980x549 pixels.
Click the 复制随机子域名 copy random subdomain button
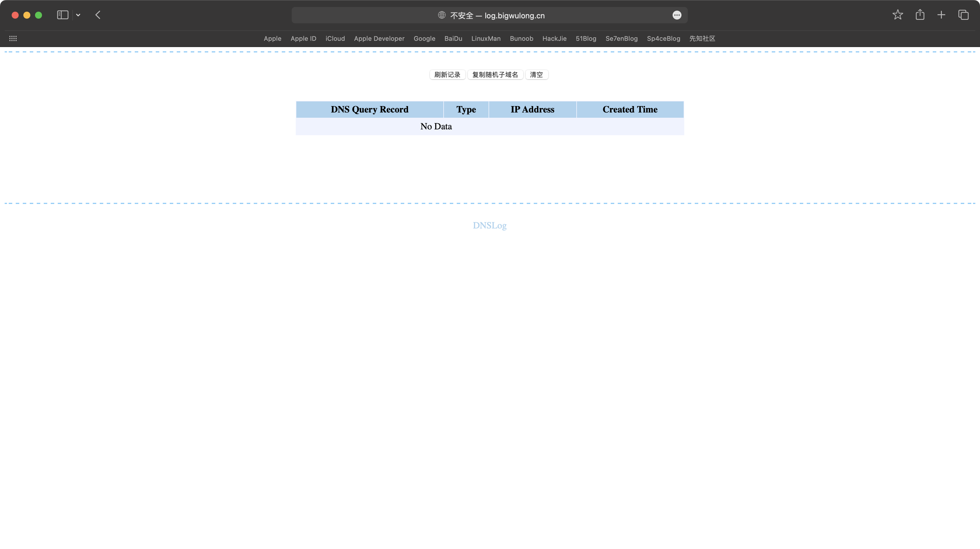(495, 74)
